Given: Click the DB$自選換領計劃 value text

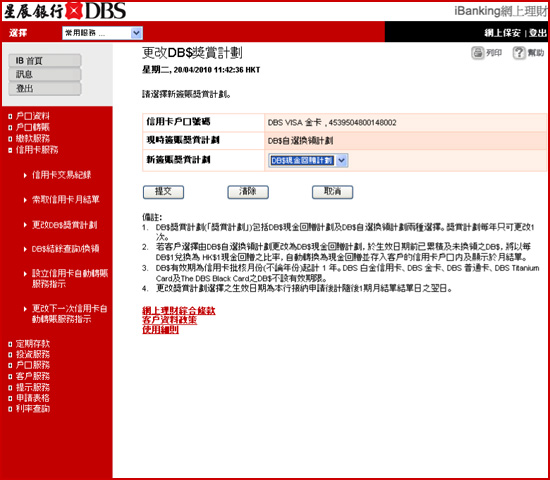Looking at the screenshot, I should [301, 141].
